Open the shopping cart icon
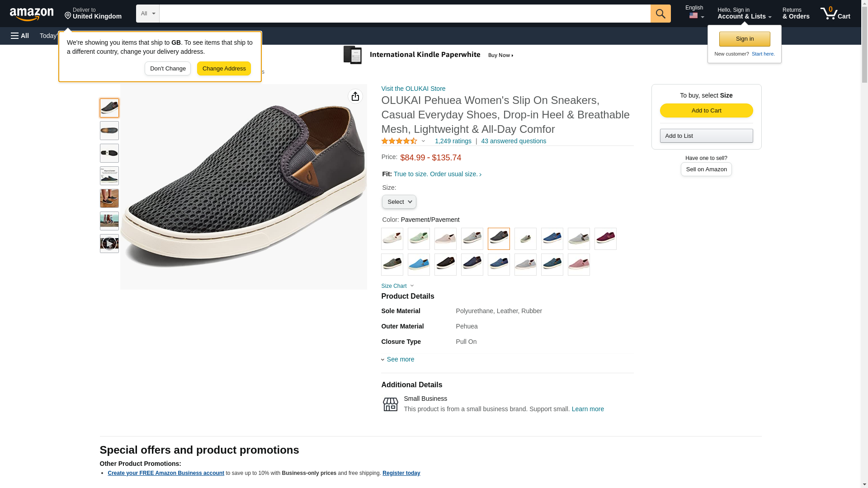 tap(835, 14)
